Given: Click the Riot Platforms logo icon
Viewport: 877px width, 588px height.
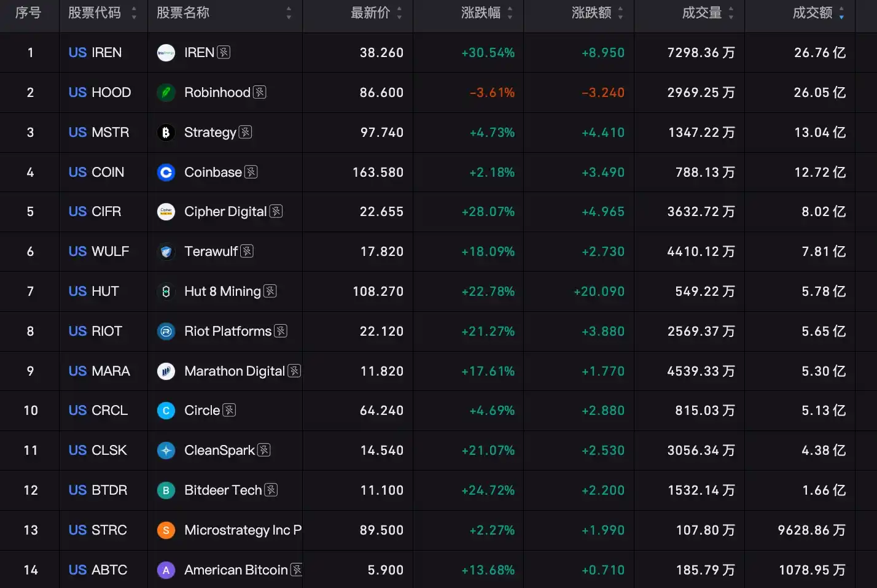Looking at the screenshot, I should click(x=166, y=331).
